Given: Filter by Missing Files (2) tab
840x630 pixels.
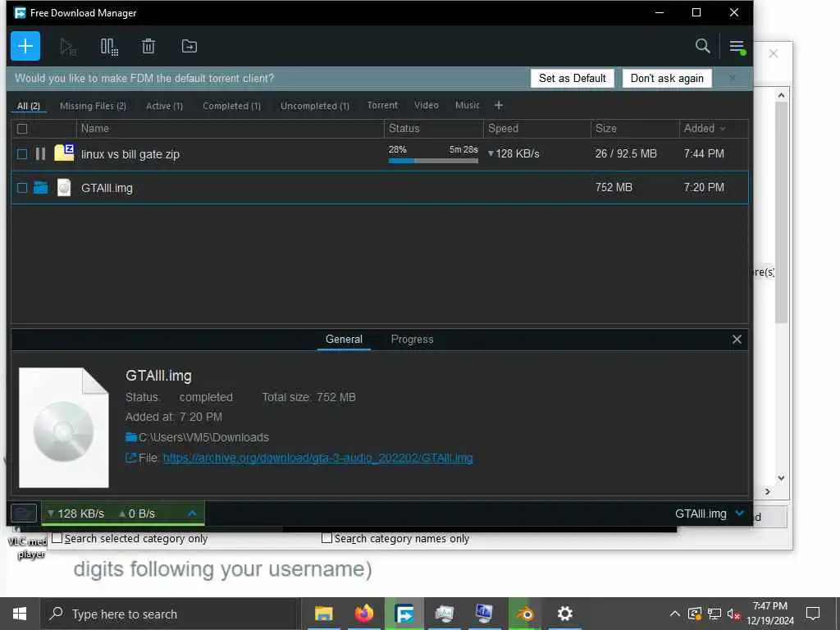Looking at the screenshot, I should click(93, 106).
